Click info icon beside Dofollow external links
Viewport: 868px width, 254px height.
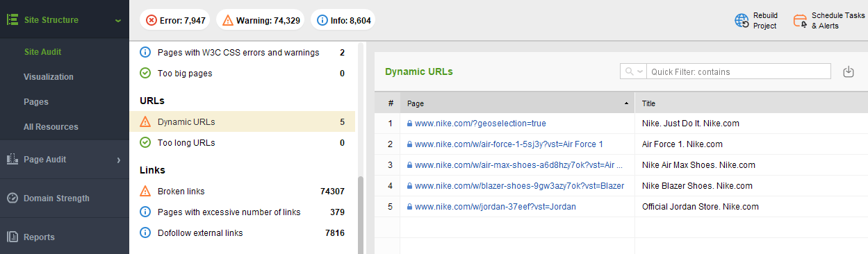[145, 232]
